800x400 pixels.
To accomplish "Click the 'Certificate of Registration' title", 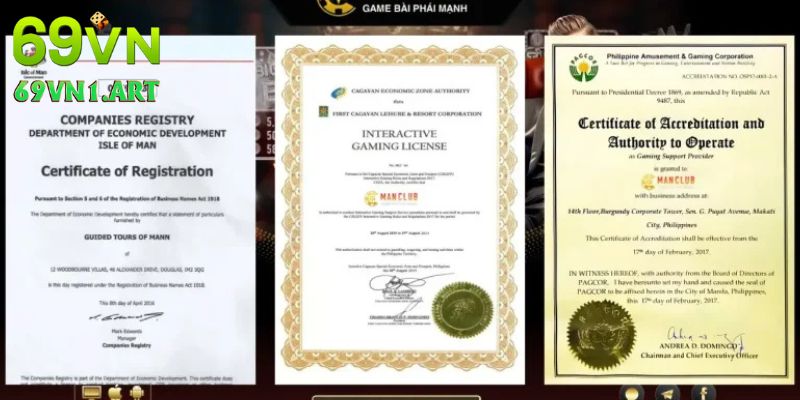I will point(127,171).
